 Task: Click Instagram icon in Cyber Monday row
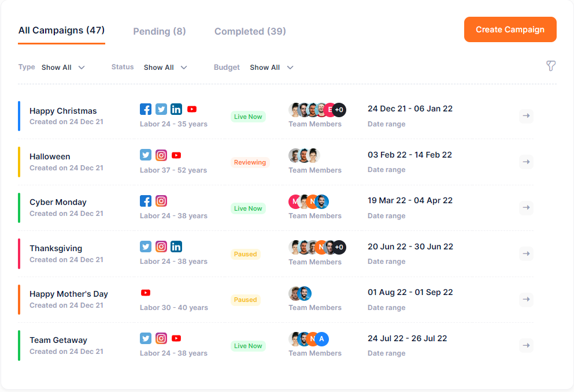tap(161, 201)
